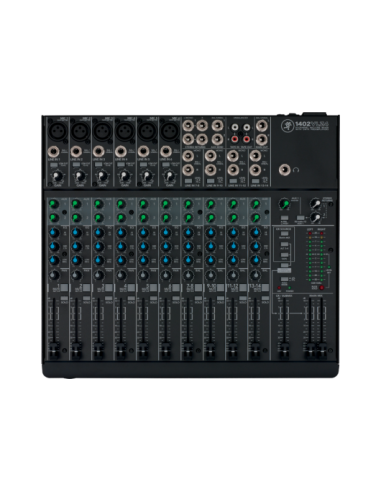
Task: Toggle the low cut switch on channel 5
Action: [143, 164]
